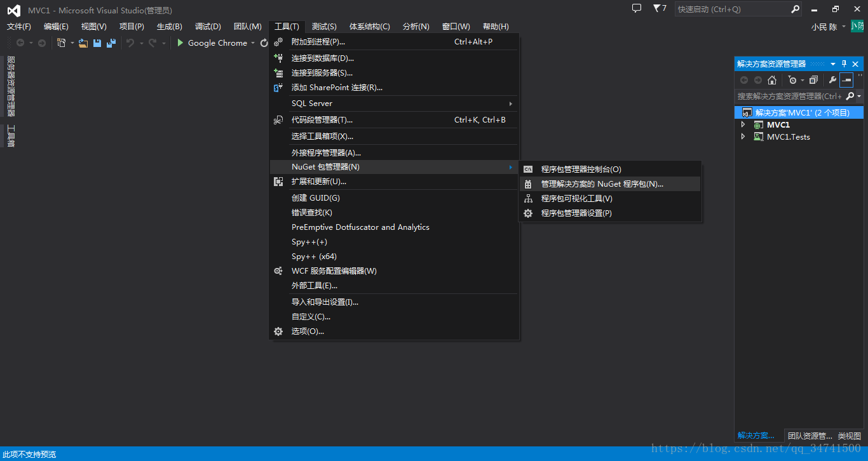
Task: Click the green Start debugging arrow
Action: pyautogui.click(x=180, y=43)
